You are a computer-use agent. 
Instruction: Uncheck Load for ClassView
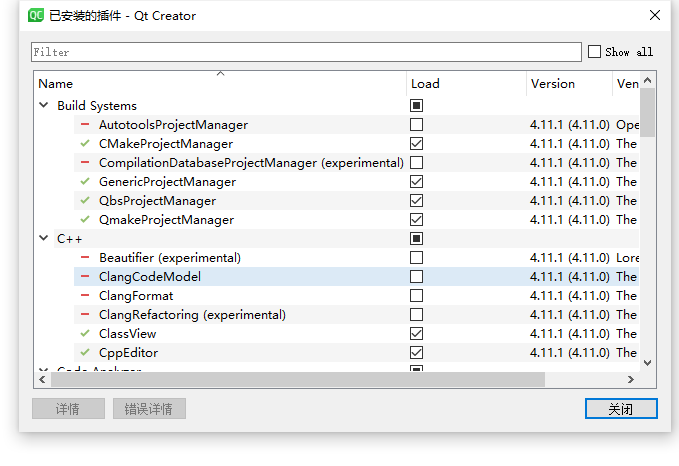pos(417,333)
